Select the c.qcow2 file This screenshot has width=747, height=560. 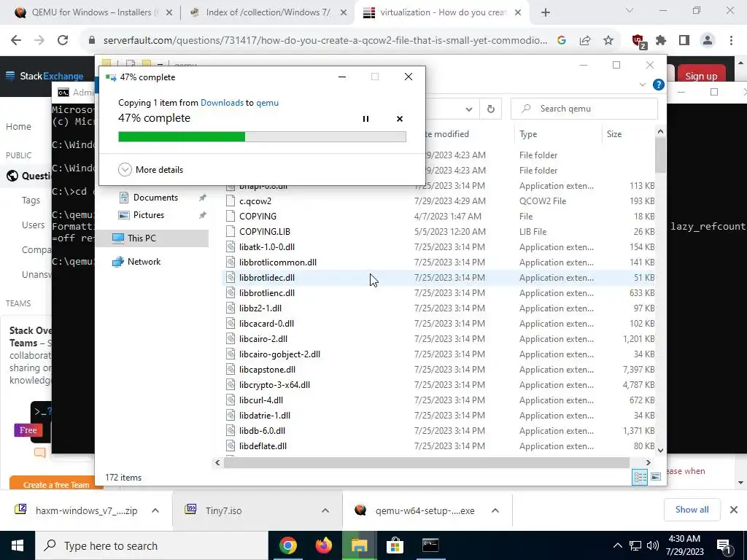[255, 201]
